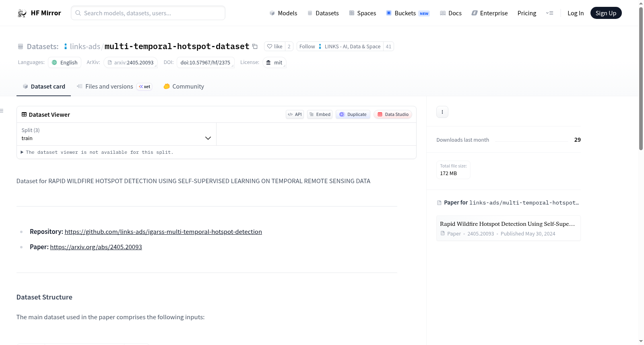
Task: Open the Rapid Wildfire Hotspot Detection paper card
Action: 508,228
